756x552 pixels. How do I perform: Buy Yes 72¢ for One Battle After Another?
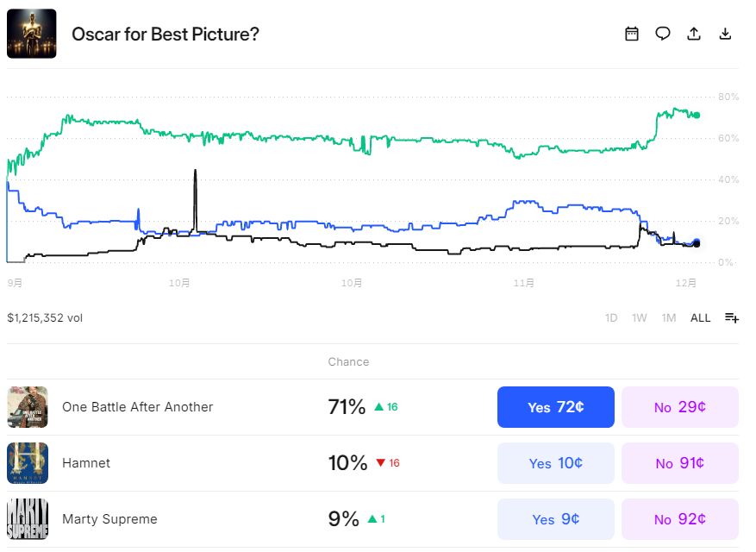pyautogui.click(x=556, y=407)
